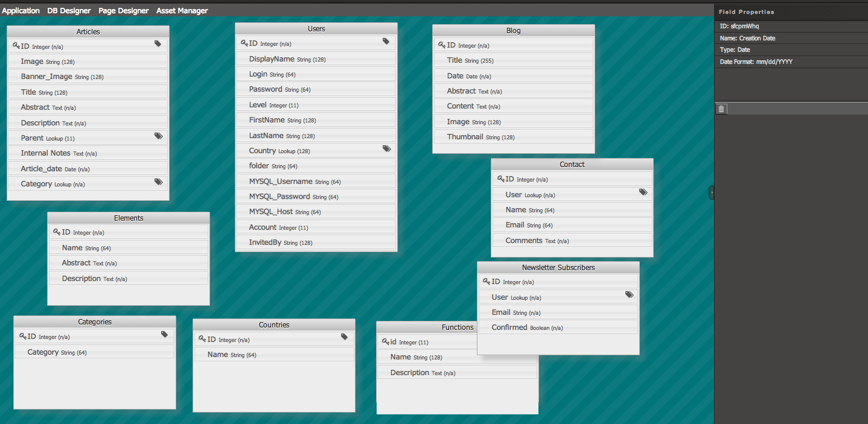
Task: Click the key icon in Articles table
Action: click(16, 46)
